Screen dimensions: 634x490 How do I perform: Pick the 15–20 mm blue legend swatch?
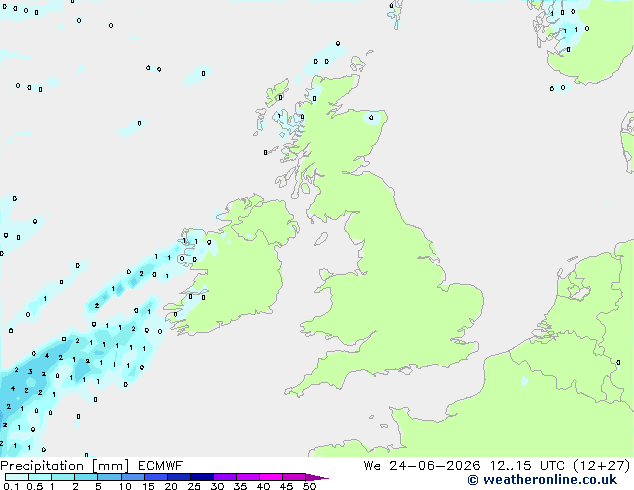point(155,477)
